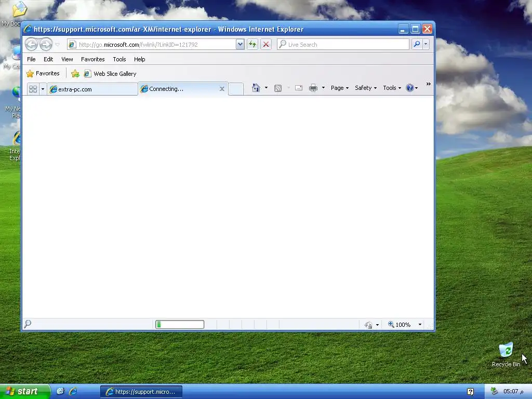The width and height of the screenshot is (532, 399).
Task: Open the Windows start menu
Action: click(25, 392)
